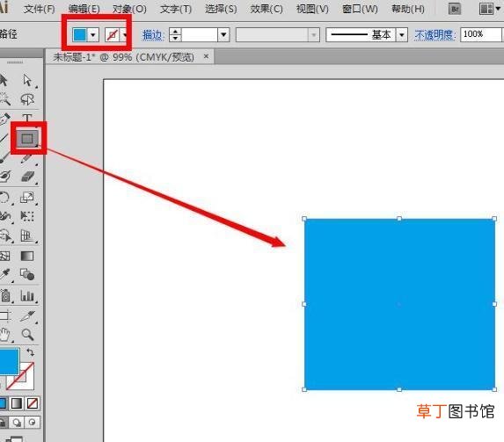Select the Scale tool
The height and width of the screenshot is (442, 504).
click(27, 197)
